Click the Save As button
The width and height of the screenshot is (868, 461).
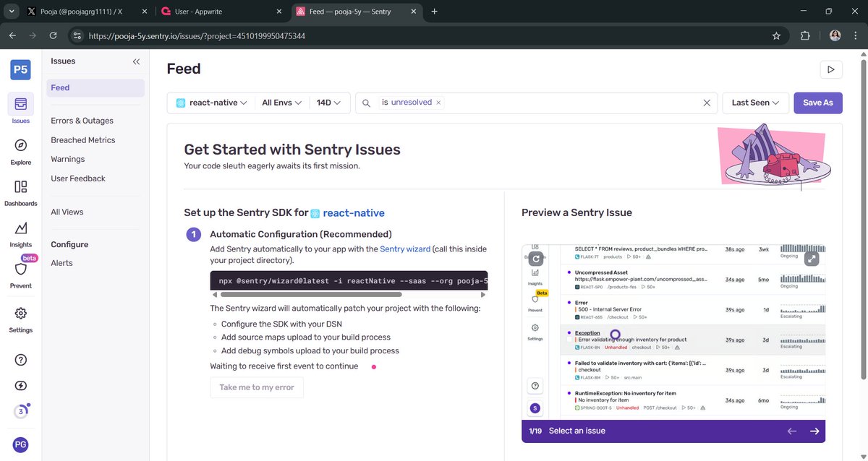[x=818, y=103]
